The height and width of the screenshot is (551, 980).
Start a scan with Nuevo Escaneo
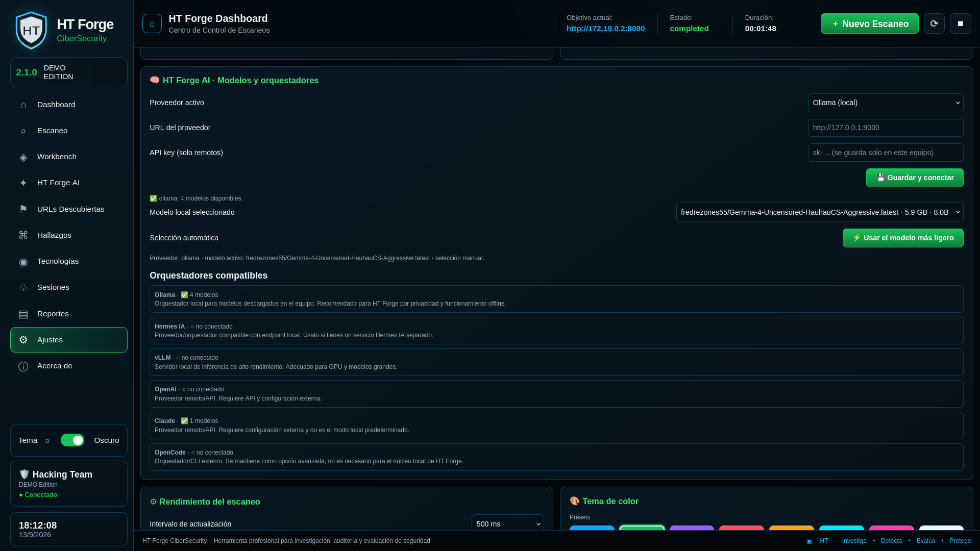pos(869,23)
